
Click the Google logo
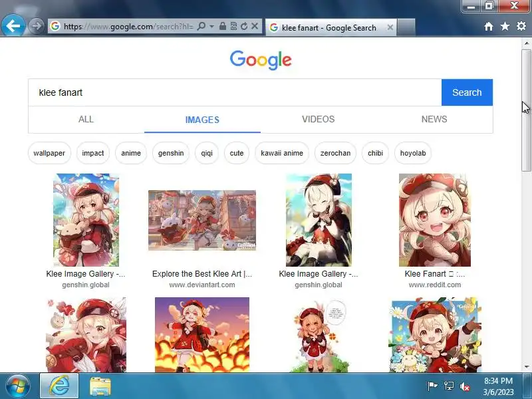pyautogui.click(x=261, y=60)
